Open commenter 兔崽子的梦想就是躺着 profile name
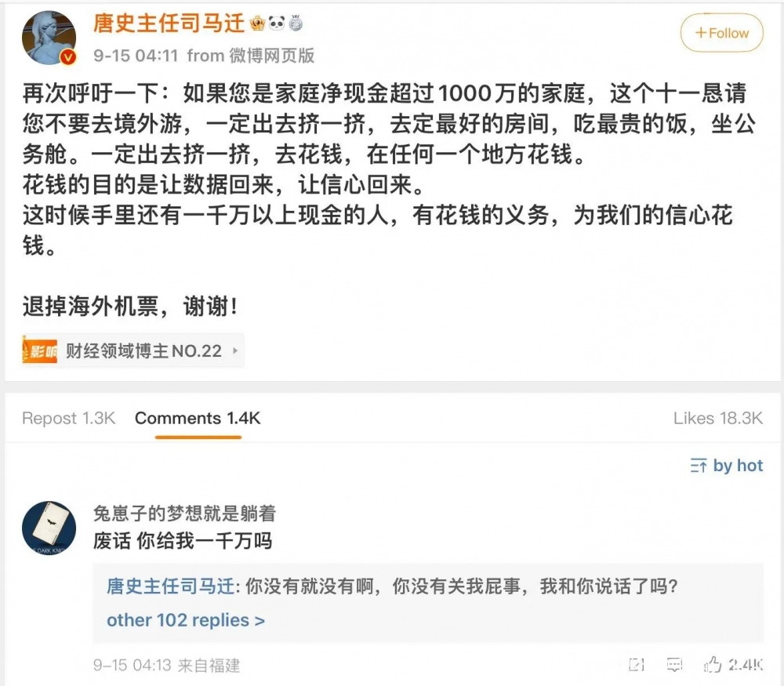This screenshot has width=784, height=686. 184,513
